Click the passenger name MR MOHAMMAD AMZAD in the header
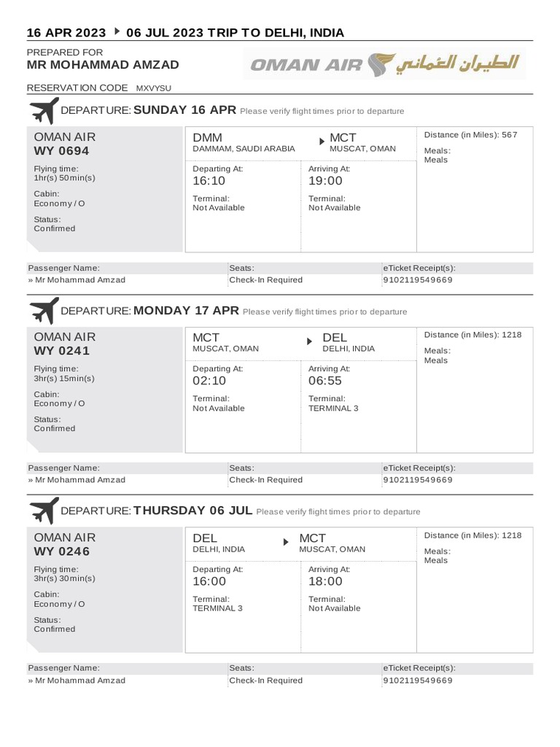The image size is (560, 747). 103,65
